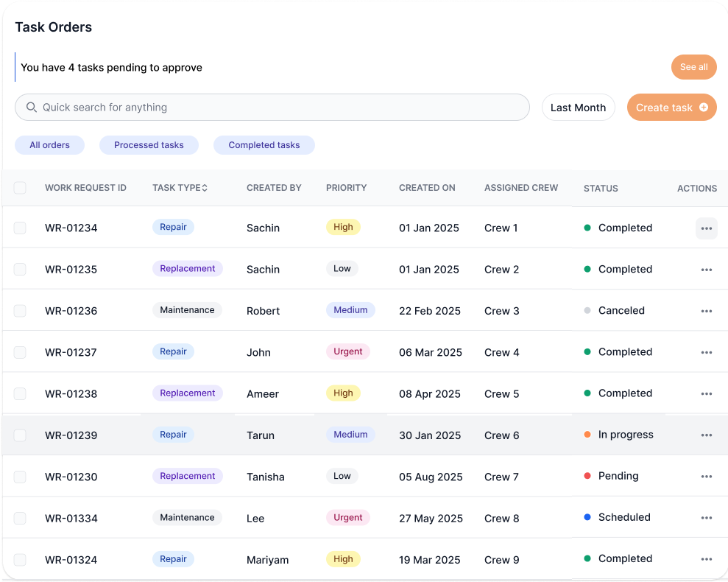Sort by Task Type arrows icon
The width and height of the screenshot is (728, 582).
(x=205, y=188)
